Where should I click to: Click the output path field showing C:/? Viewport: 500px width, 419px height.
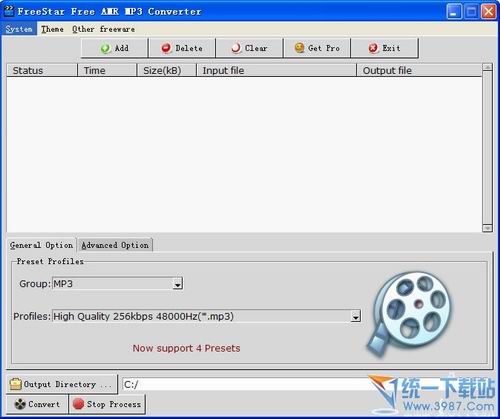tap(247, 384)
